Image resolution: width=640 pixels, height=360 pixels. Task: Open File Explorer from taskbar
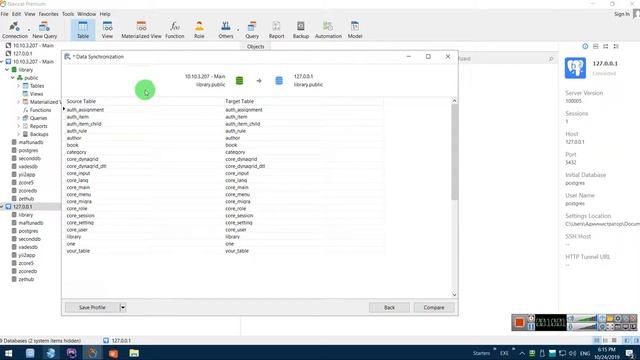[x=134, y=353]
